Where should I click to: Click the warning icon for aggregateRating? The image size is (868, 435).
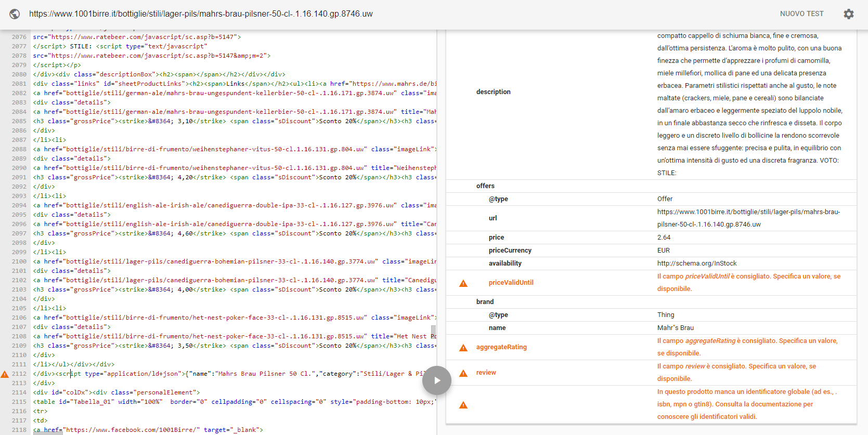(x=463, y=348)
